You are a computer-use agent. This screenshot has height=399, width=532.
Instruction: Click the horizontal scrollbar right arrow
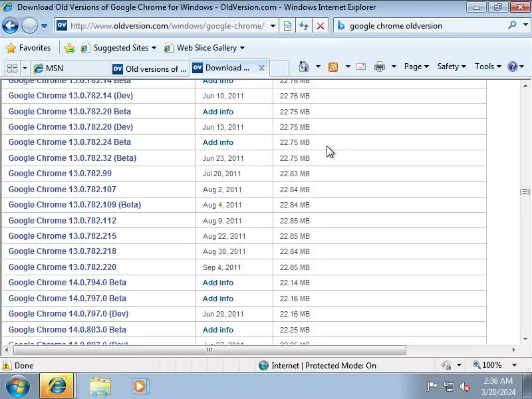(x=513, y=350)
